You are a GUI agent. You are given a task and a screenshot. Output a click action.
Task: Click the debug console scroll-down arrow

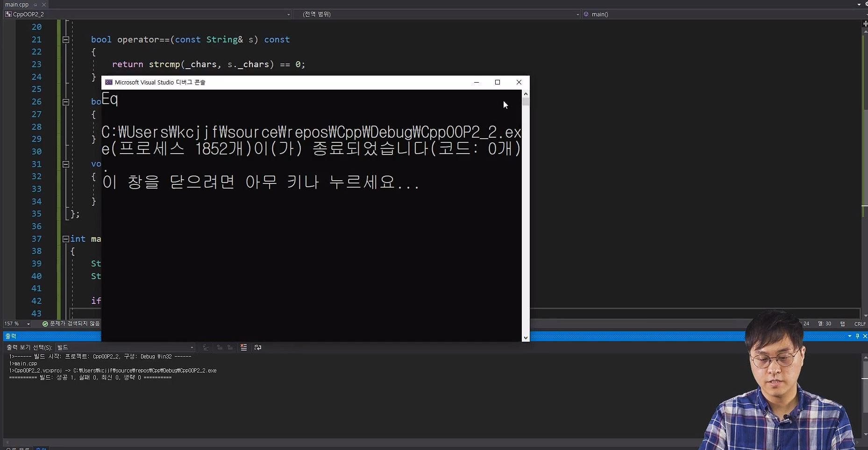coord(526,337)
